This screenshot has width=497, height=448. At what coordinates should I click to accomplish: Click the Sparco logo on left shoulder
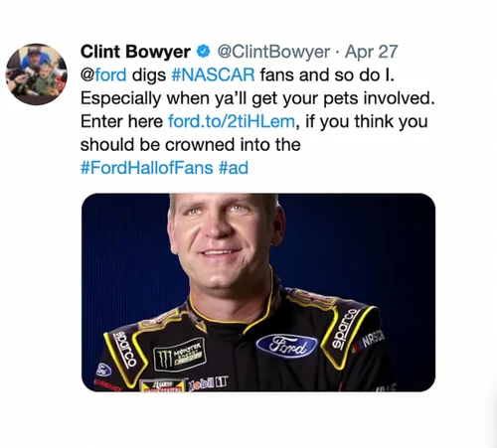coord(125,350)
